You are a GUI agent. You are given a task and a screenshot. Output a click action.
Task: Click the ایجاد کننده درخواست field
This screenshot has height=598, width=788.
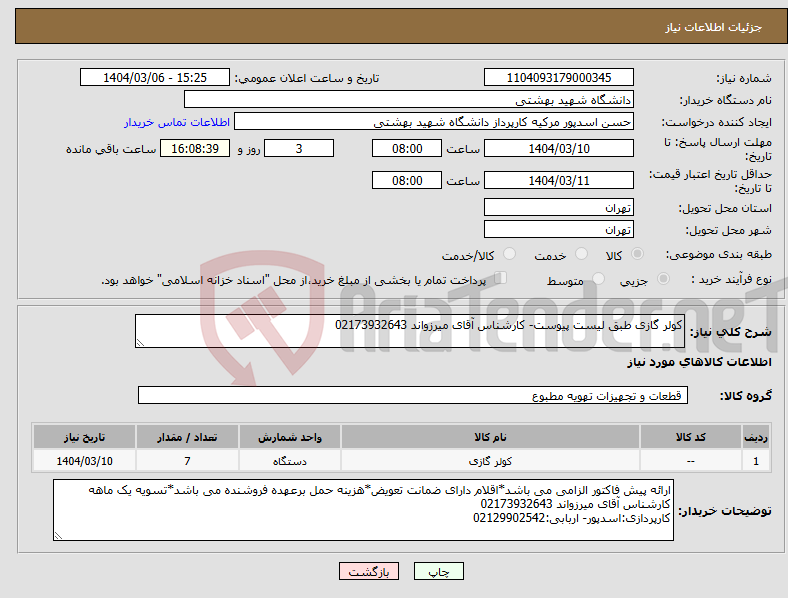point(434,122)
